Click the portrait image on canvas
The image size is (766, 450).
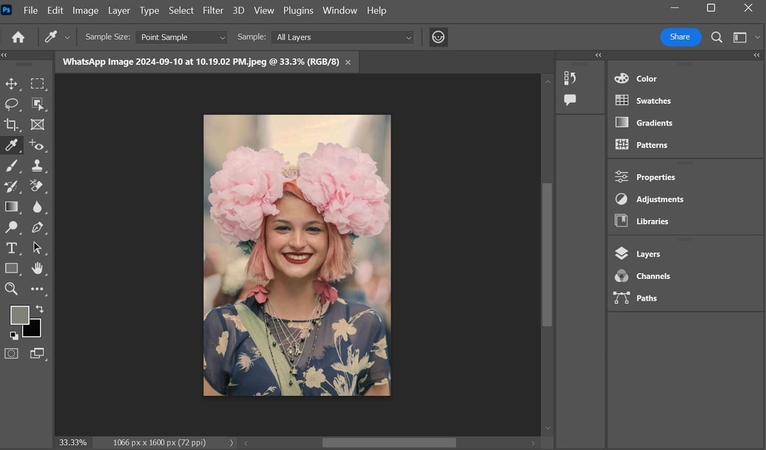click(x=297, y=256)
